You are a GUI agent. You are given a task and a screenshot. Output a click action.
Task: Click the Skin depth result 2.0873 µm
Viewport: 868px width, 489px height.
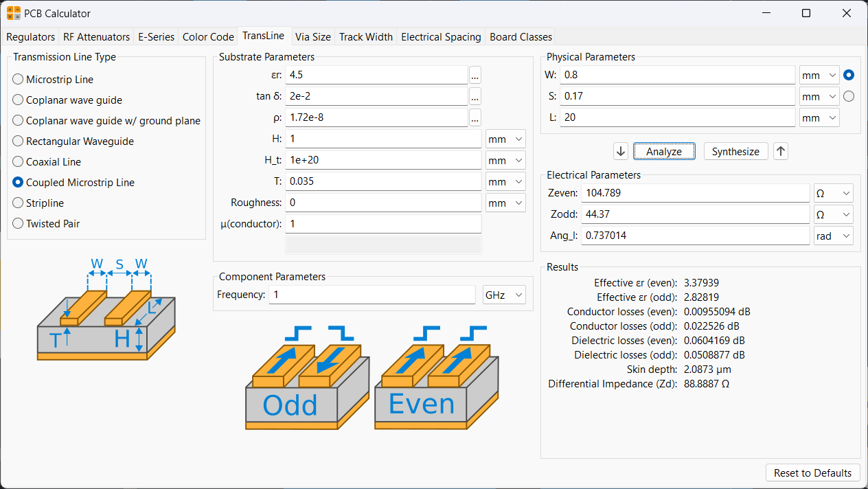[x=706, y=369]
